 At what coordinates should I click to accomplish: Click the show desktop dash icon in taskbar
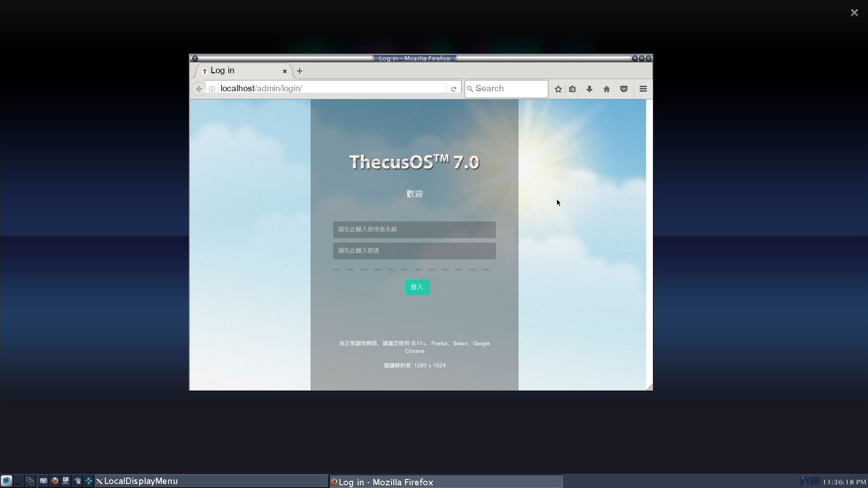tap(18, 481)
